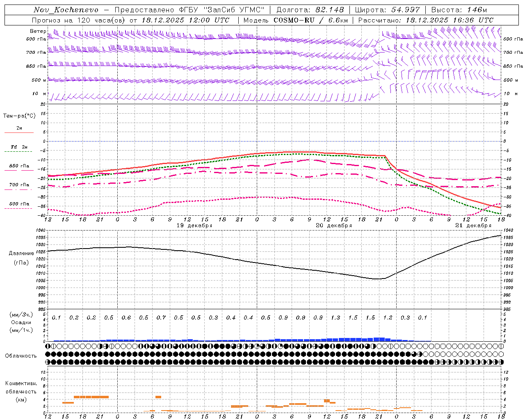Click the 0.7 precipitation value
Image resolution: width=525 pixels, height=420 pixels.
(x=161, y=317)
